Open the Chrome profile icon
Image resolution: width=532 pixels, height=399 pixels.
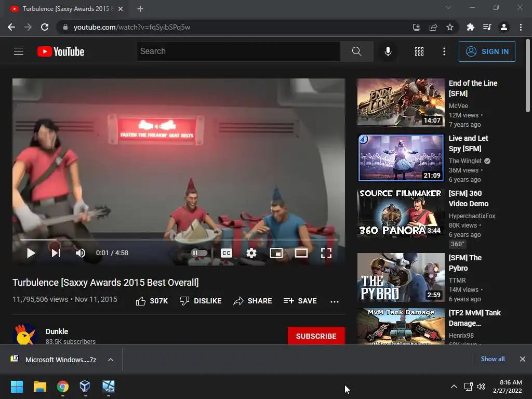coord(504,27)
